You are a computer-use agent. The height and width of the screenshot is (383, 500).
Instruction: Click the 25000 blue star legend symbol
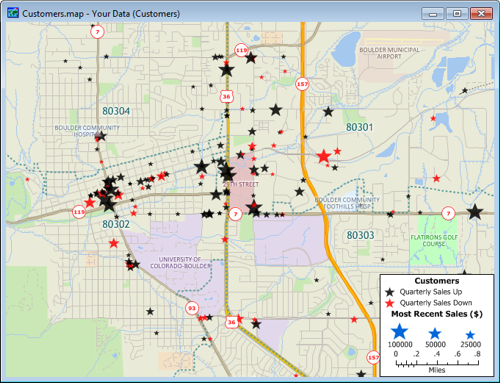470,335
